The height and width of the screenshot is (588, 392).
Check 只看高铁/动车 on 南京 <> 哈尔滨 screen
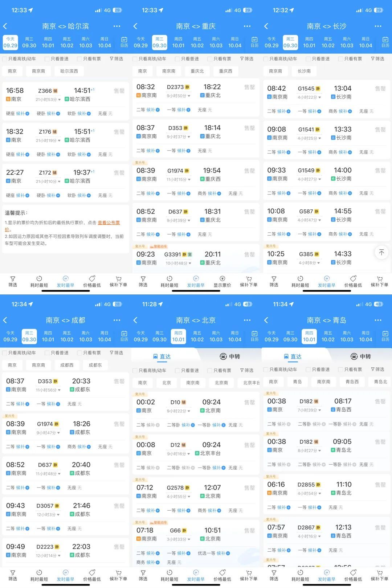click(19, 59)
